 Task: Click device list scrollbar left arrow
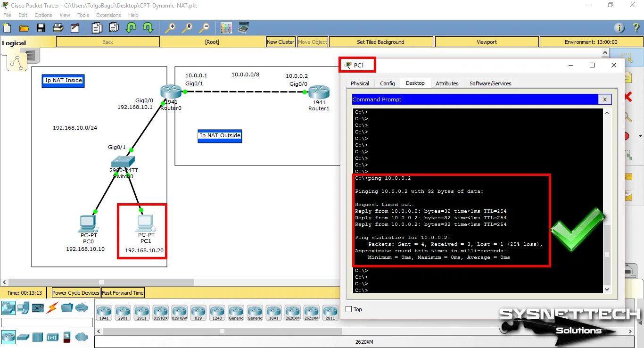pyautogui.click(x=98, y=331)
